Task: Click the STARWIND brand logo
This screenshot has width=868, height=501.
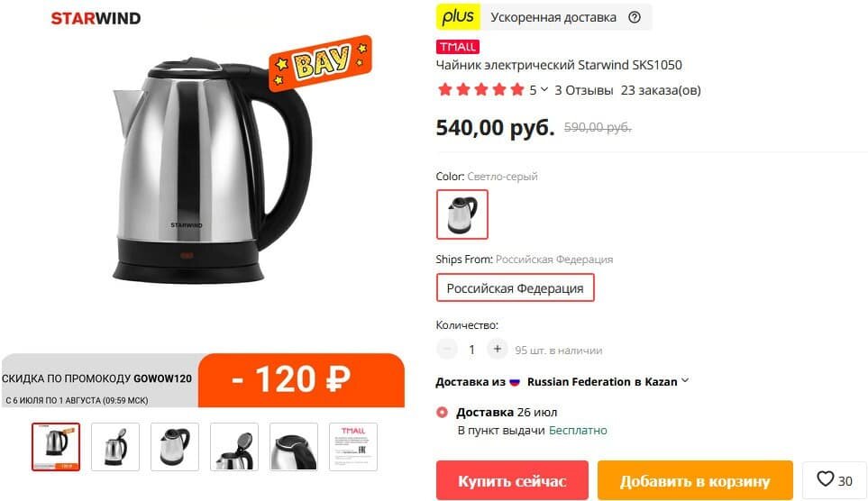Action: (x=96, y=18)
